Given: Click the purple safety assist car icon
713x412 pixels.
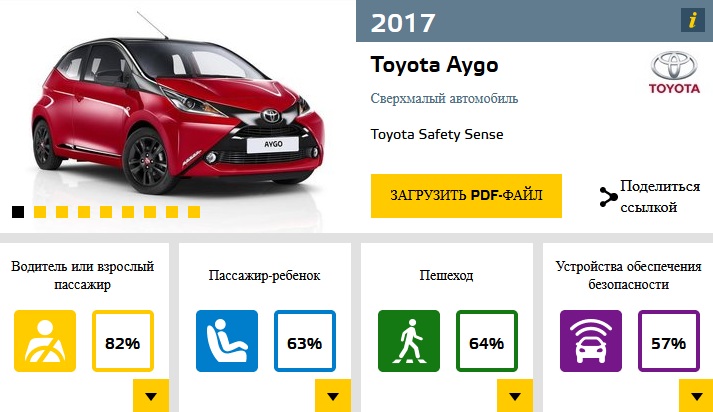Looking at the screenshot, I should point(591,341).
